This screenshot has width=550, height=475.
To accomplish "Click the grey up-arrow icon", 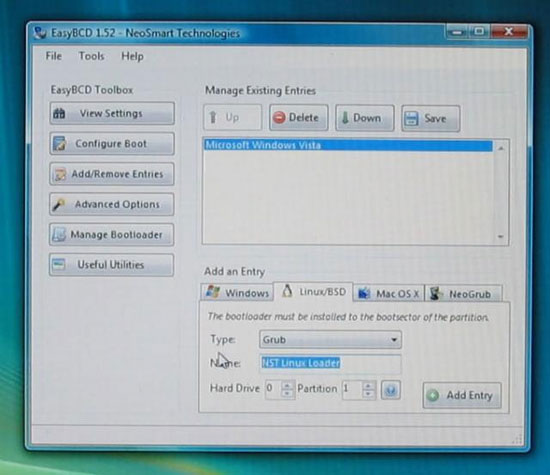I will [213, 118].
